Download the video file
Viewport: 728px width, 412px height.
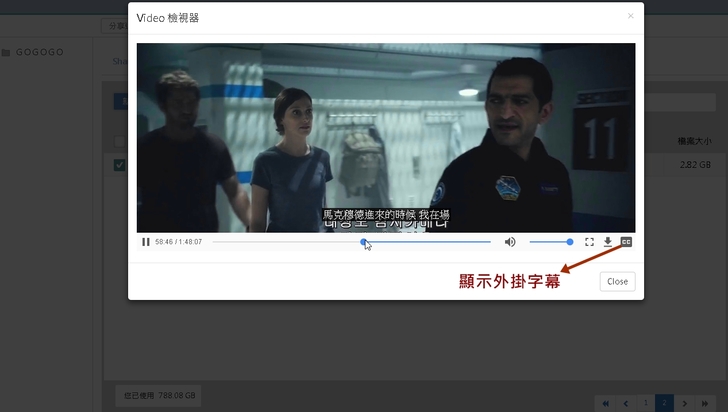coord(608,242)
